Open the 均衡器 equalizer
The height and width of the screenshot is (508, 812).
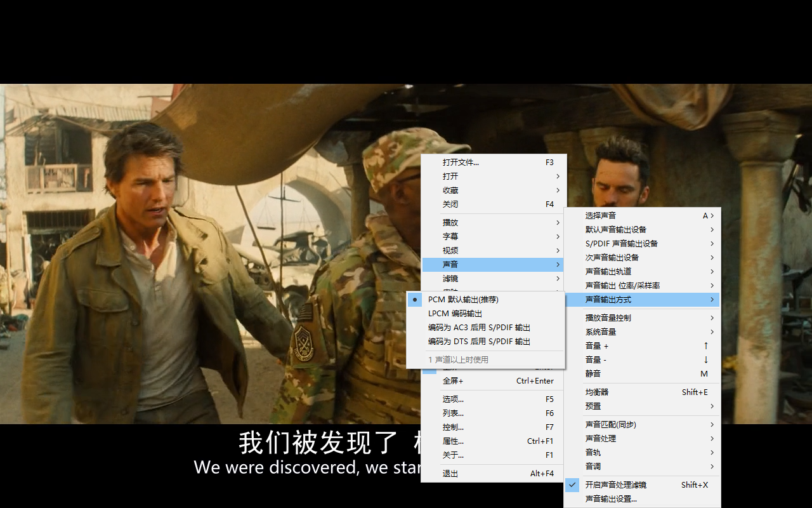[x=596, y=392]
